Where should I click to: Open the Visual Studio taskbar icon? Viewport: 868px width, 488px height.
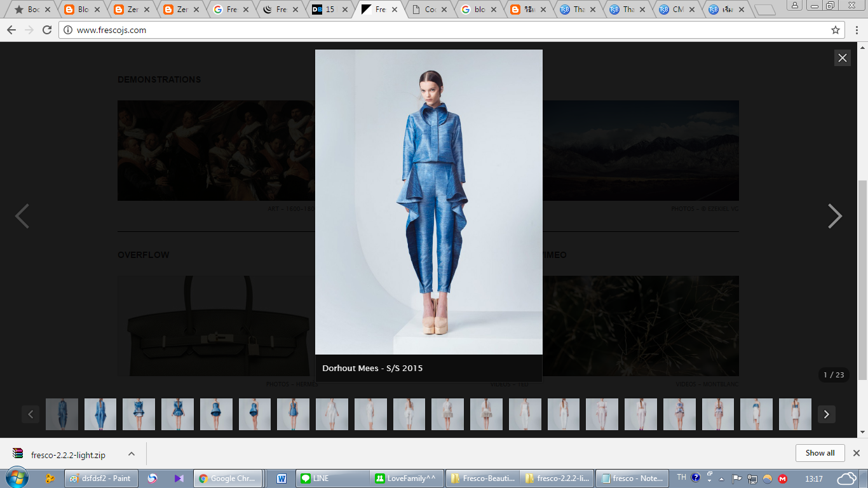click(x=179, y=478)
